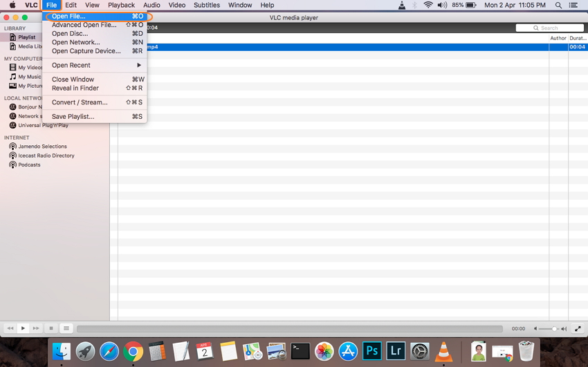The height and width of the screenshot is (367, 588).
Task: Open Calculator from the Dock
Action: coord(157,351)
